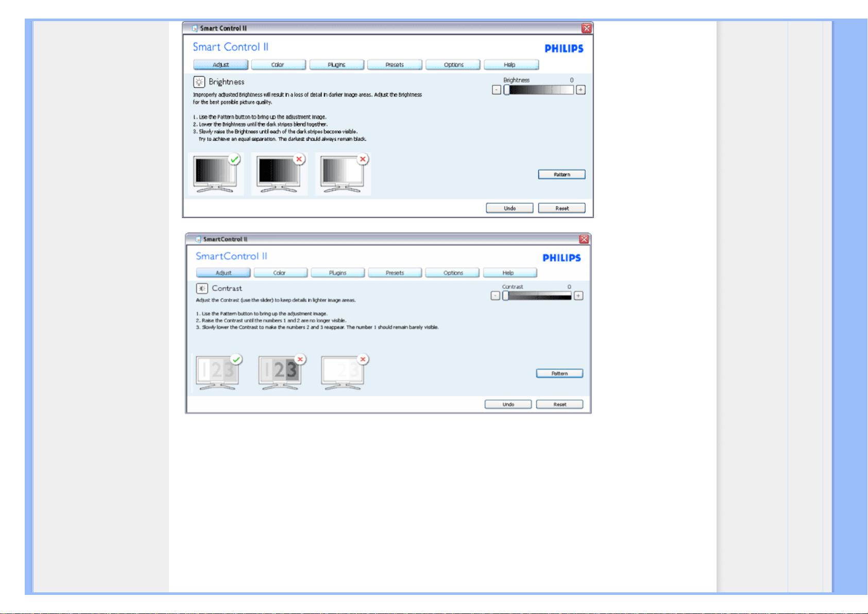Click Reset in the Brightness window

click(x=561, y=208)
